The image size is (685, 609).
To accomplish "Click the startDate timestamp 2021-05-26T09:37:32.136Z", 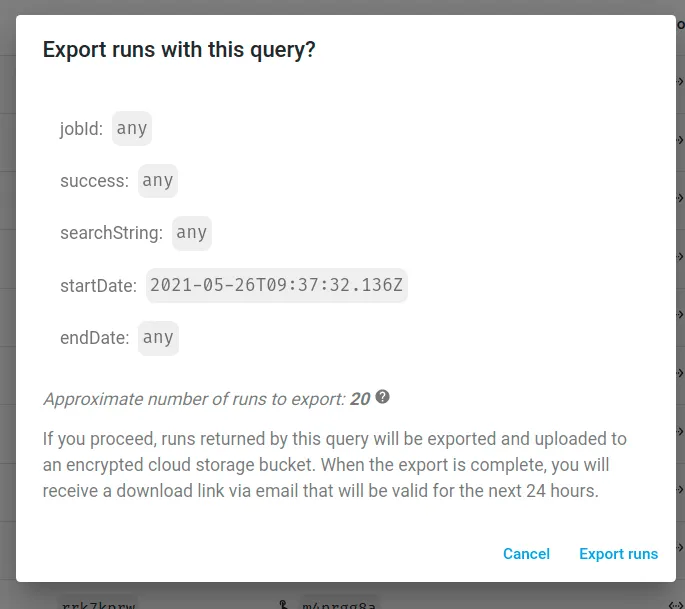I will coord(276,285).
